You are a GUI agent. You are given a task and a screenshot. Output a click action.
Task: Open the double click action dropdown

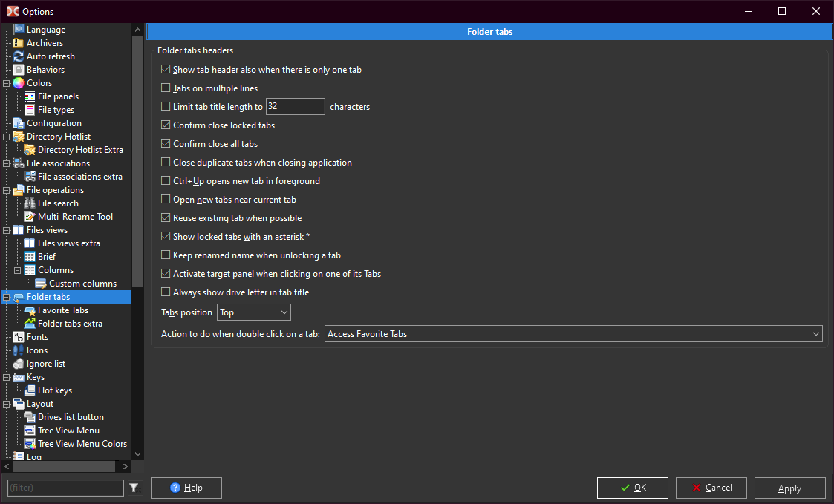[x=573, y=334]
